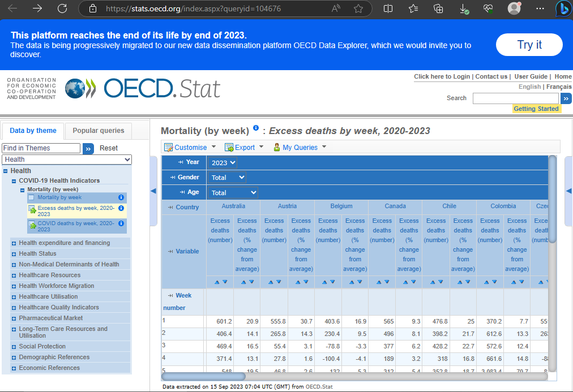This screenshot has height=392, width=573.
Task: Expand Economic References node
Action: [x=14, y=369]
